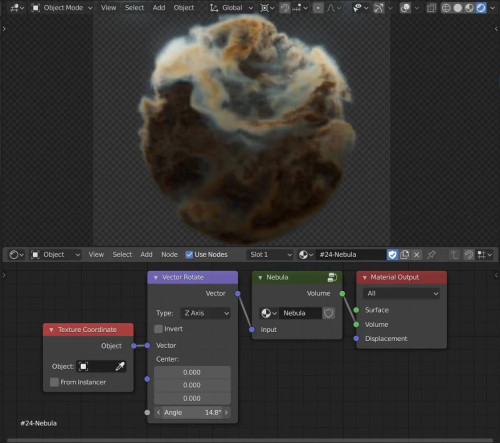The width and height of the screenshot is (500, 443).
Task: Open the 3D viewport editor type menu
Action: 17,8
